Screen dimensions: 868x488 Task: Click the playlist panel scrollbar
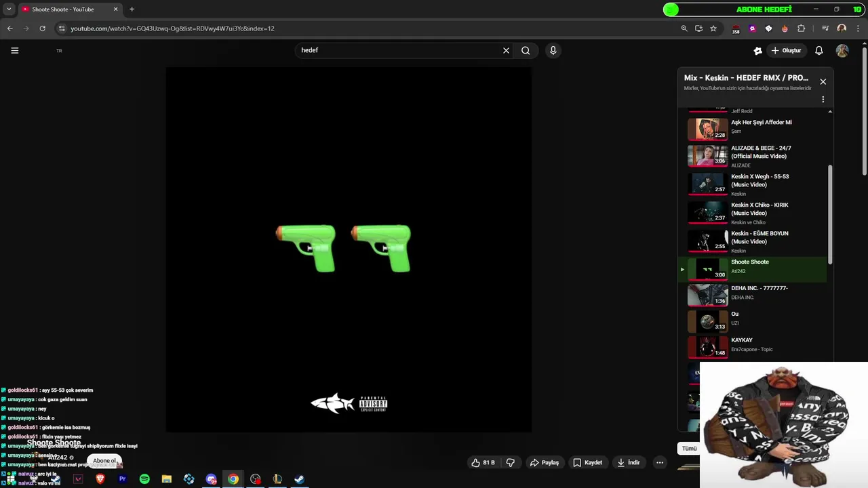(x=830, y=214)
